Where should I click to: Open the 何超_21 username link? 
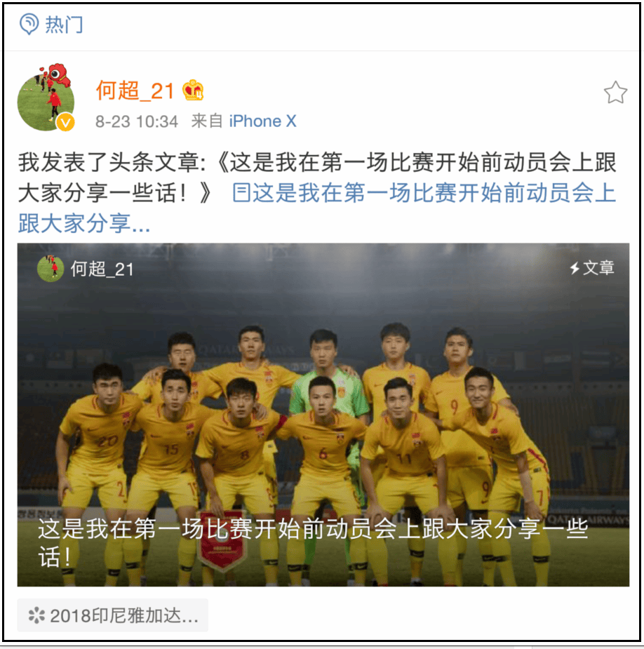point(135,91)
